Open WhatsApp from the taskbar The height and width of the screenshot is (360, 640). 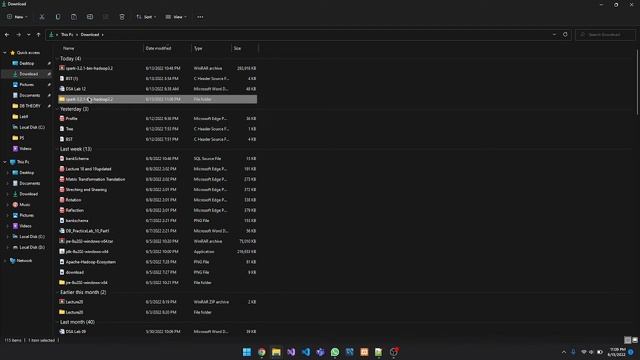[335, 352]
